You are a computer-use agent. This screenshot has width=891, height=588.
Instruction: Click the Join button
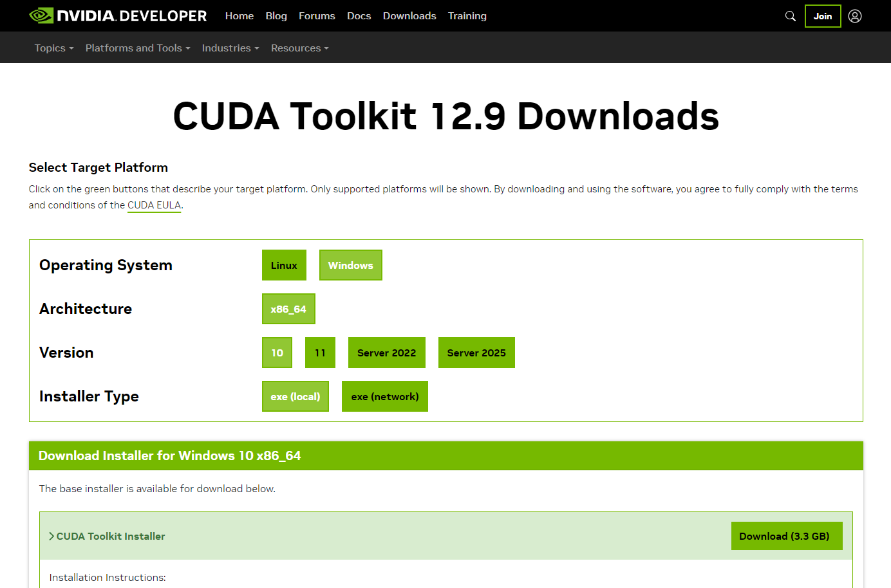(x=822, y=15)
